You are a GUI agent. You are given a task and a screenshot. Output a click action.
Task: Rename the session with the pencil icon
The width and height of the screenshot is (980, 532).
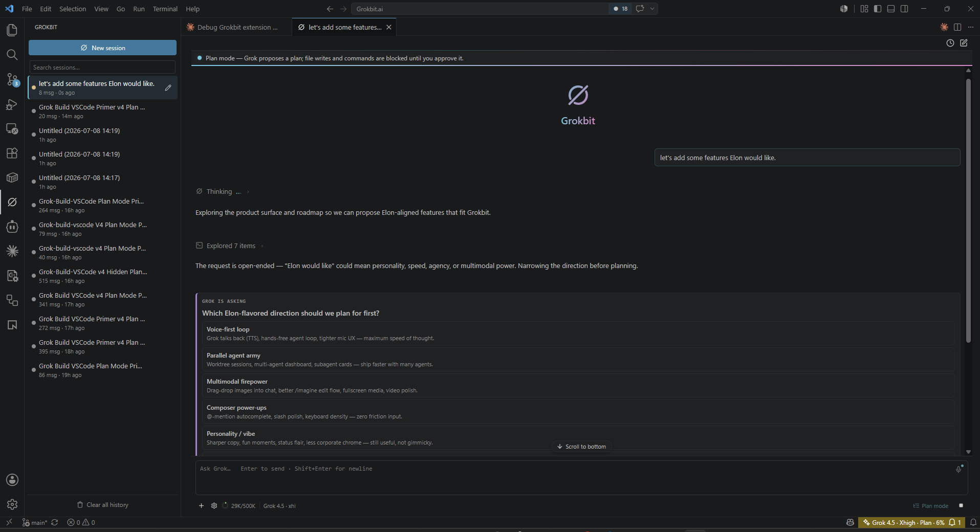[168, 87]
